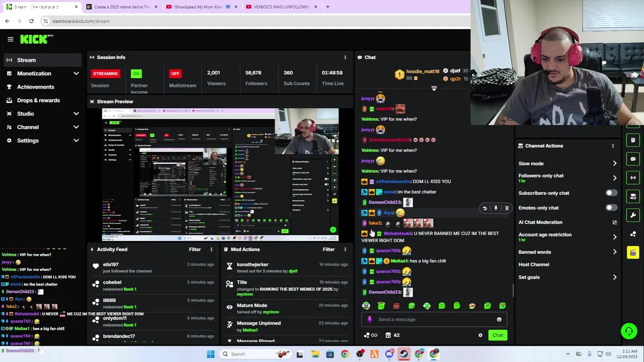Open chat settings gear icon
This screenshot has height=362, width=644.
coord(480,335)
